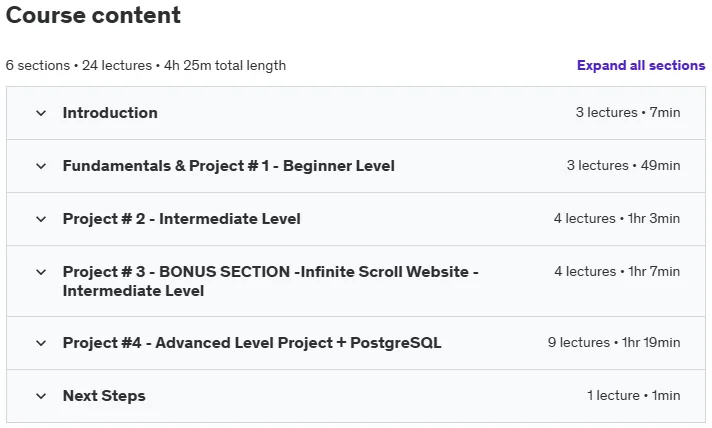Expand the Project #2 Intermediate Level heading
712x428 pixels.
point(181,219)
